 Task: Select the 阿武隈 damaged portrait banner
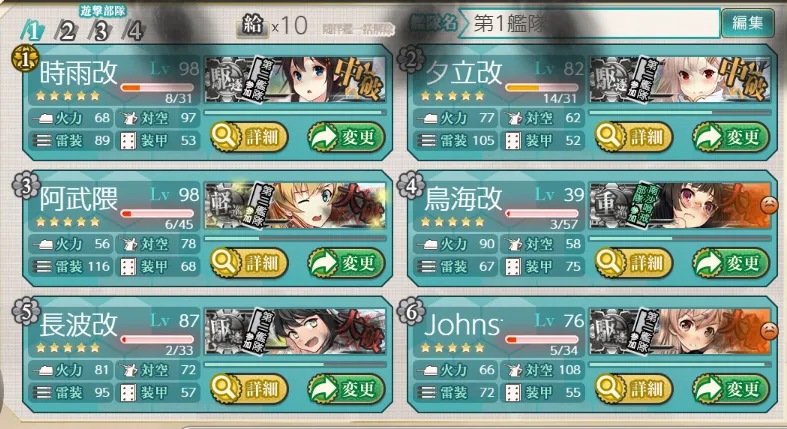[295, 206]
